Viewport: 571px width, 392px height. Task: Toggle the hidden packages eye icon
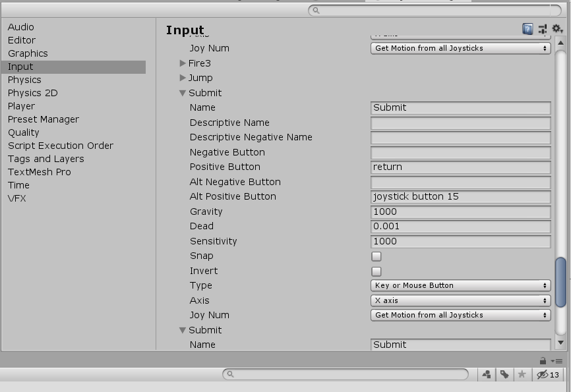[543, 374]
